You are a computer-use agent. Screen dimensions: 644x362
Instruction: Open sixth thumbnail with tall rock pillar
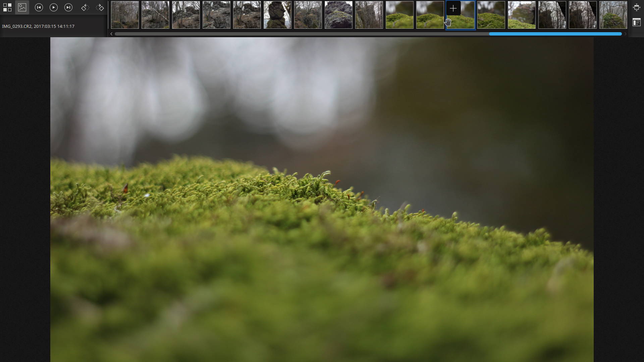coord(277,15)
